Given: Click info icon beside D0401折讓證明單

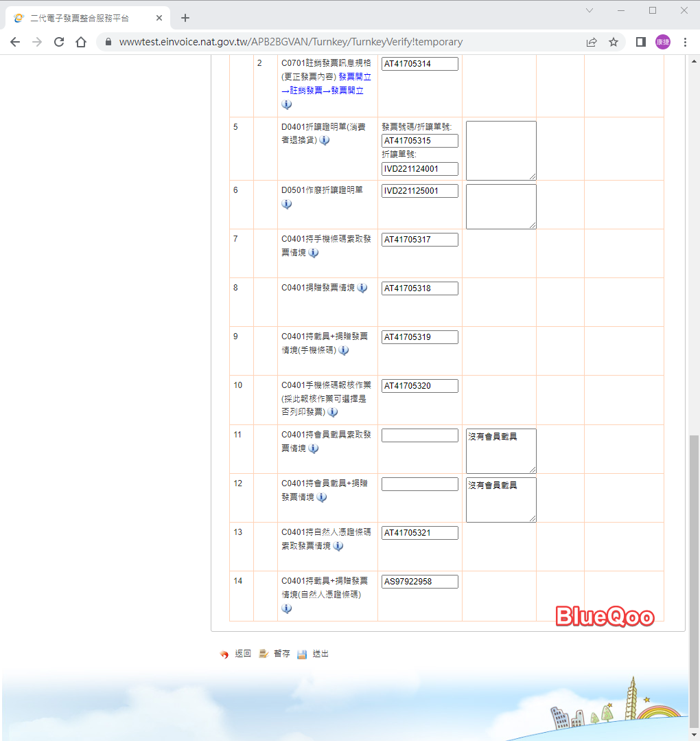Looking at the screenshot, I should [325, 140].
